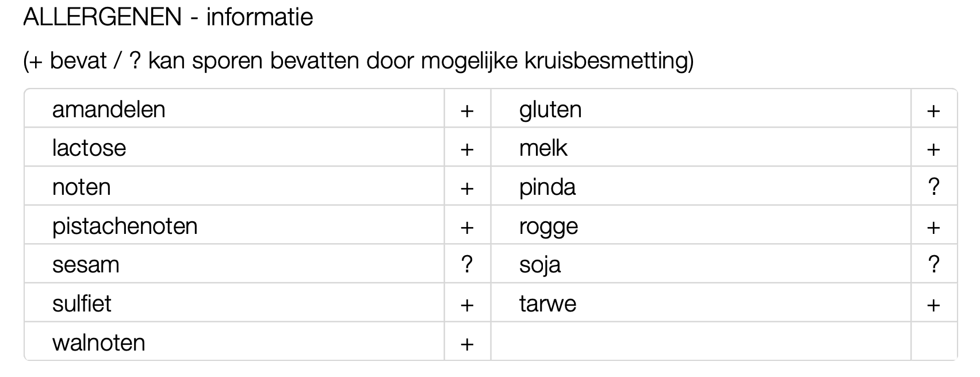Viewport: 980px width, 377px height.
Task: Click the question mark beside sesam
Action: [x=467, y=264]
